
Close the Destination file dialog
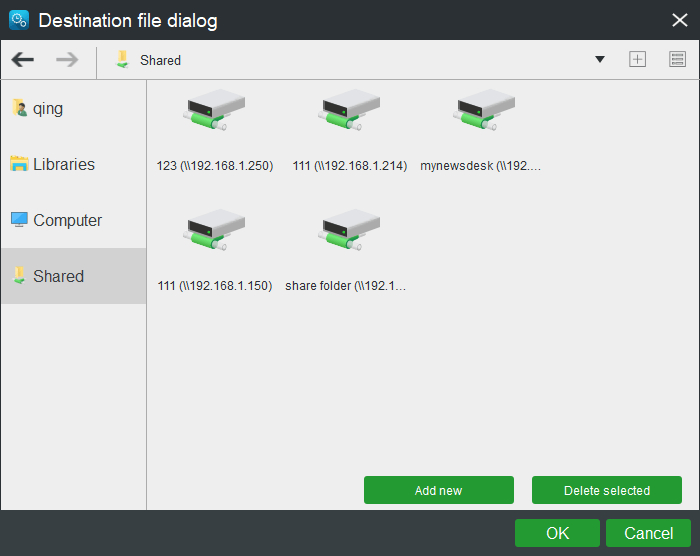(x=679, y=20)
